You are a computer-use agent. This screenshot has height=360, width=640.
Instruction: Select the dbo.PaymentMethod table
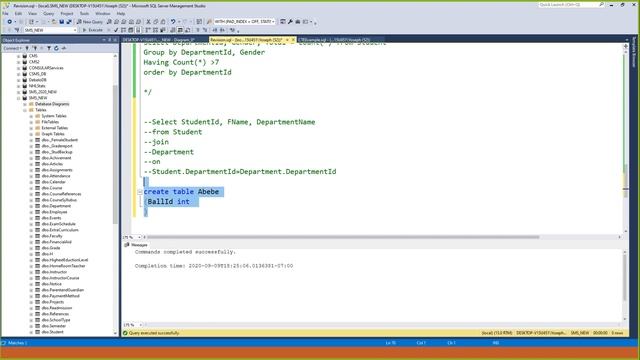click(60, 296)
